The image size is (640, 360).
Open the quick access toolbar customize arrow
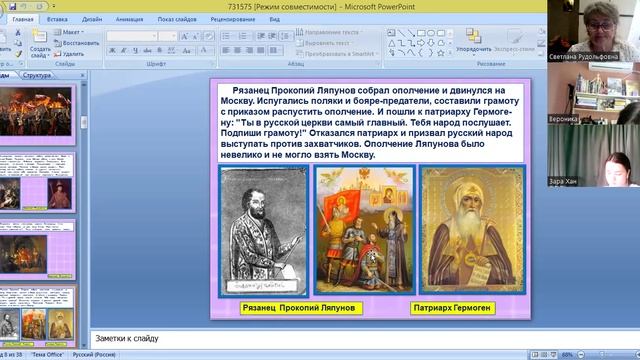coord(53,7)
